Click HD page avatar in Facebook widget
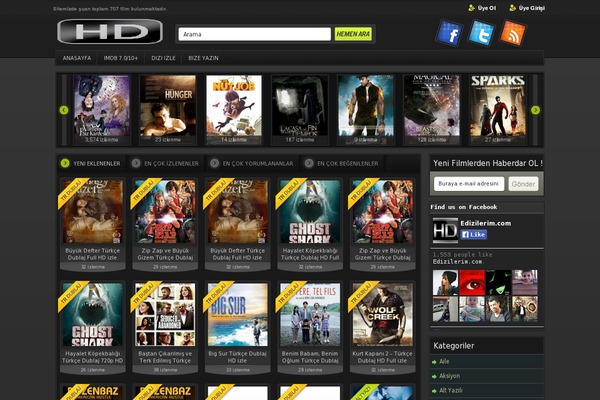The height and width of the screenshot is (400, 600). [x=445, y=230]
